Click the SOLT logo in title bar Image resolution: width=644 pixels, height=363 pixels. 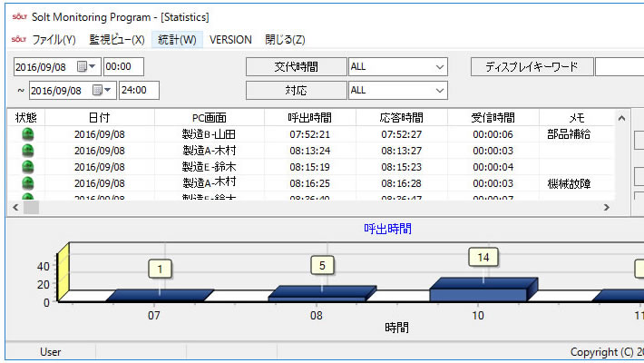pos(19,16)
